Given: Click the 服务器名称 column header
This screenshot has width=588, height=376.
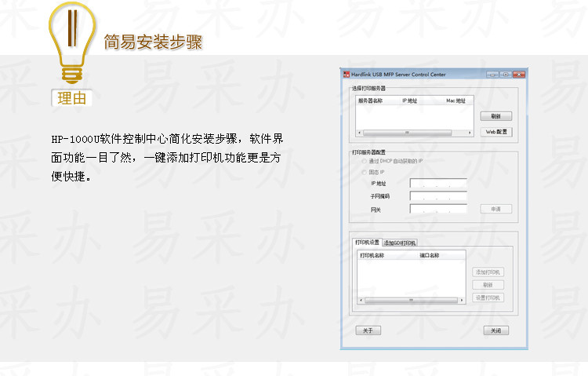Looking at the screenshot, I should coord(370,100).
